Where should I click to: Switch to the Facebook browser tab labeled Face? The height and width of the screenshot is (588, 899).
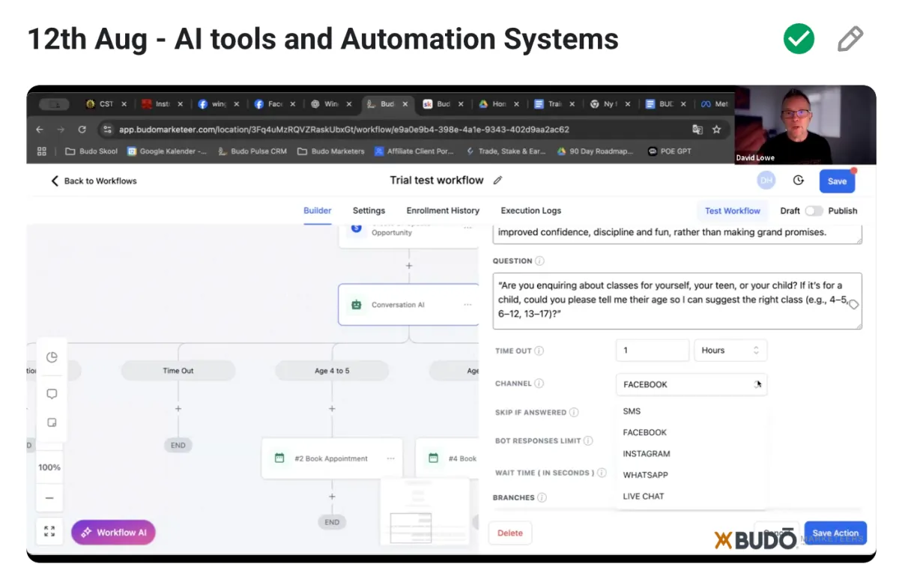click(273, 104)
